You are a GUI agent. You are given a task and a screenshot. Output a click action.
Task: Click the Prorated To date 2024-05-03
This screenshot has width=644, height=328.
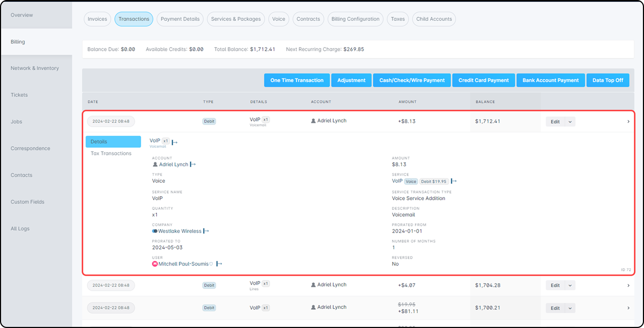point(167,247)
